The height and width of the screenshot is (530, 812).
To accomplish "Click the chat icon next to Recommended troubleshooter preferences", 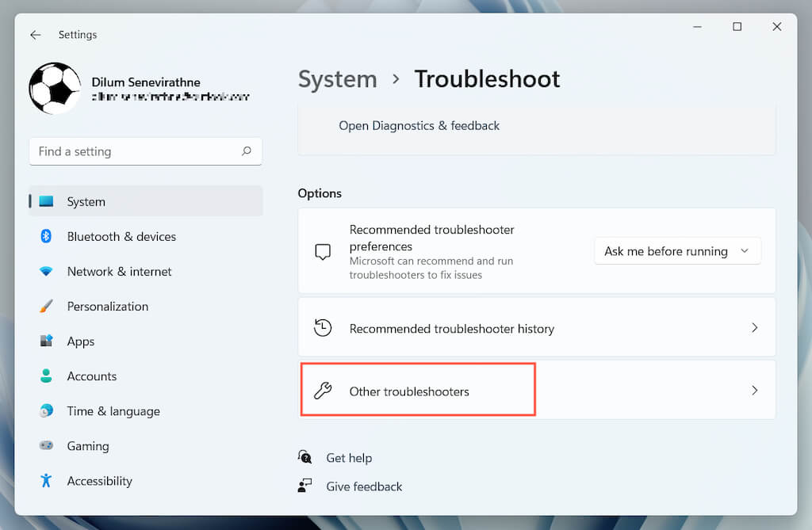I will [x=323, y=250].
